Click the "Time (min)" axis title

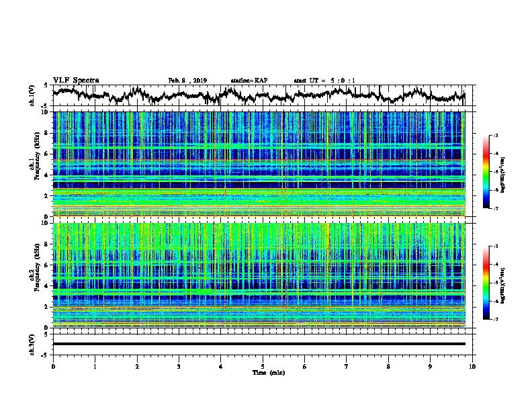click(269, 373)
